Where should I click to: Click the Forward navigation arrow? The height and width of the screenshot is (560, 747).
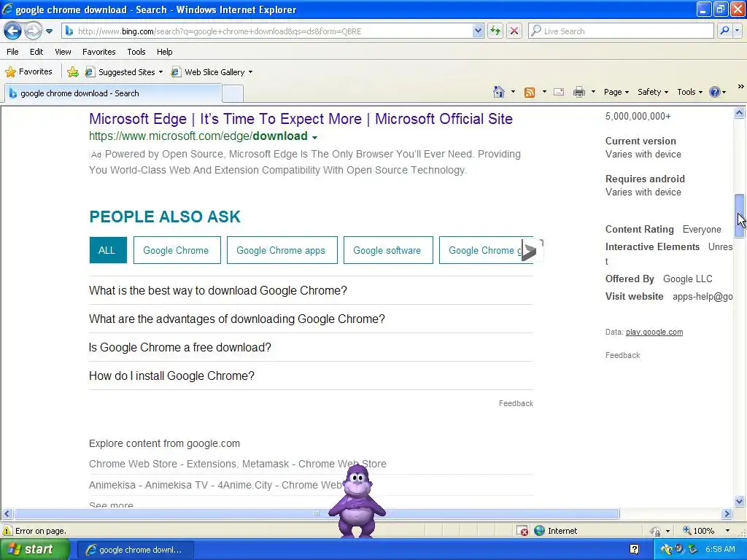33,31
